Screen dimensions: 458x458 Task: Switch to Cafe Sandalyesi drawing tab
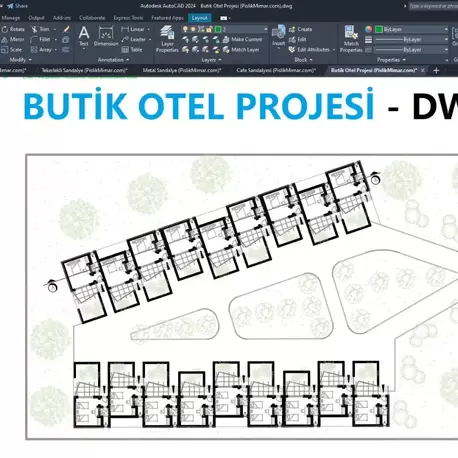[x=276, y=70]
